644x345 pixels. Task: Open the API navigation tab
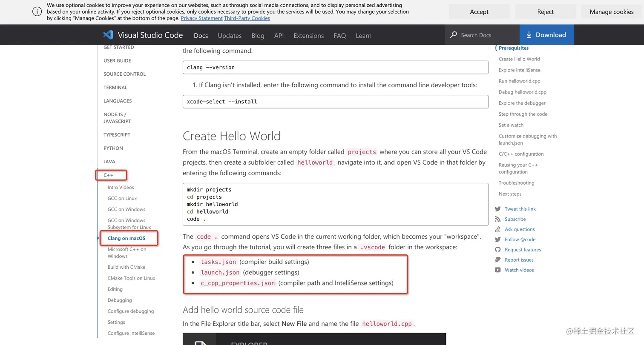pos(279,35)
